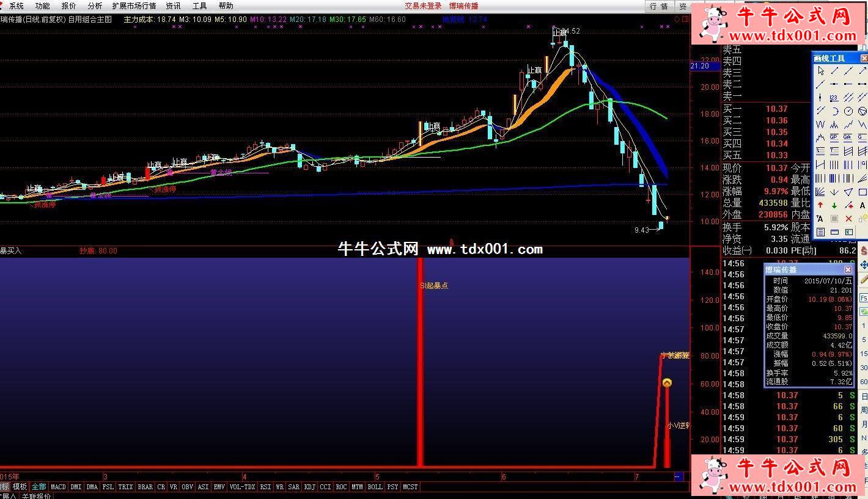Open the 资讯 menu

pos(173,5)
